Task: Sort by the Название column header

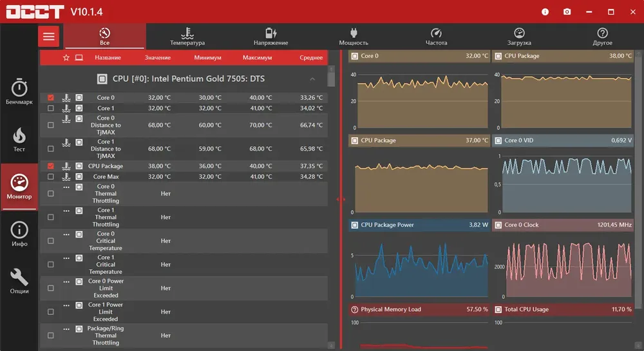Action: (x=108, y=58)
